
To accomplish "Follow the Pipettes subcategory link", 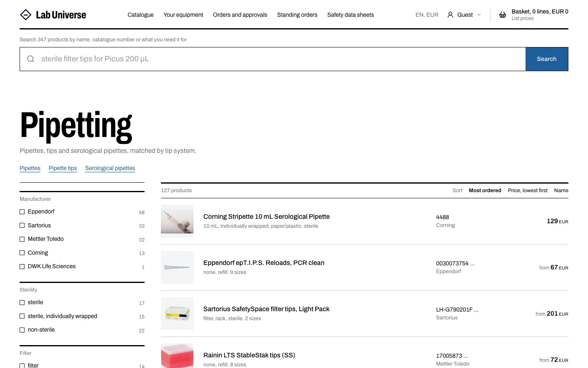I will (30, 168).
